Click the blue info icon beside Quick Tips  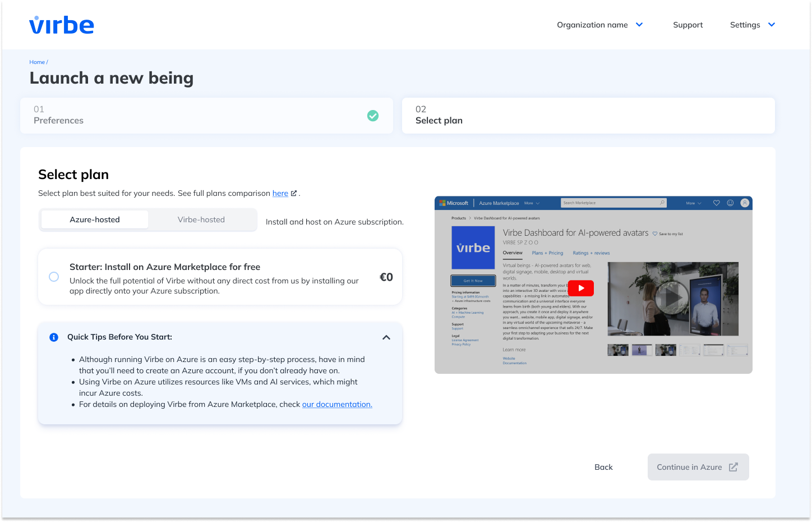tap(54, 337)
